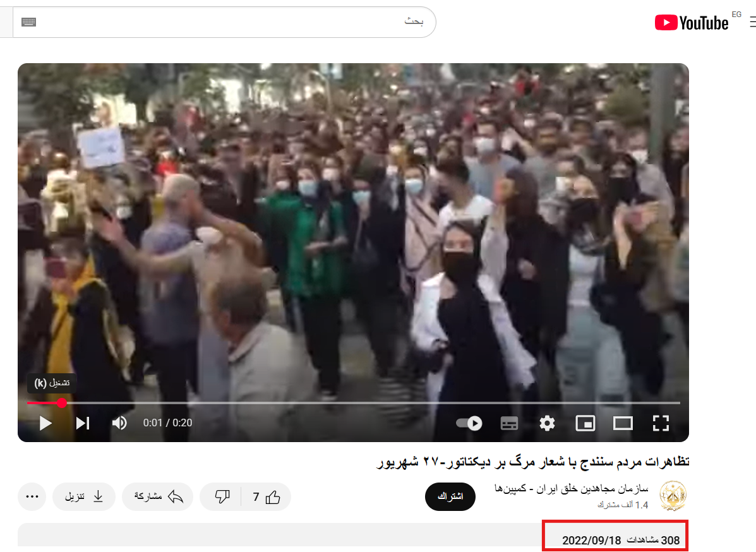Enable subtitles via the captions icon
This screenshot has width=756, height=552.
point(510,423)
